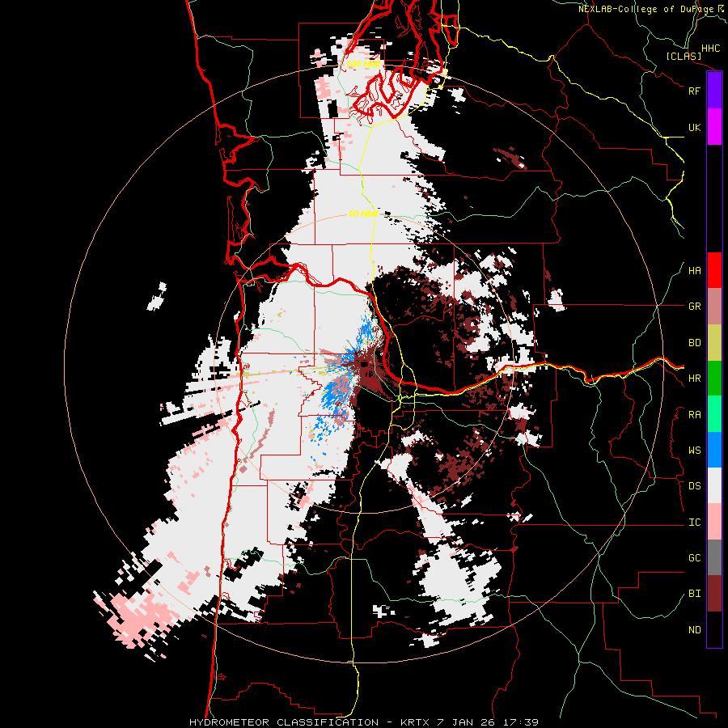Click the 7 JAN 26 date text
The height and width of the screenshot is (728, 728).
pos(468,722)
